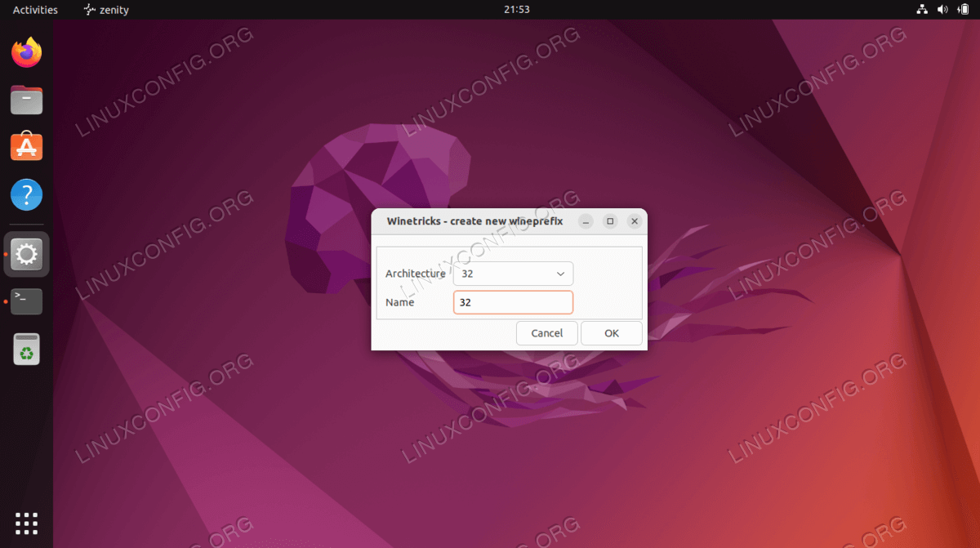Open the Help icon in the dock
The height and width of the screenshot is (548, 980).
tap(27, 195)
